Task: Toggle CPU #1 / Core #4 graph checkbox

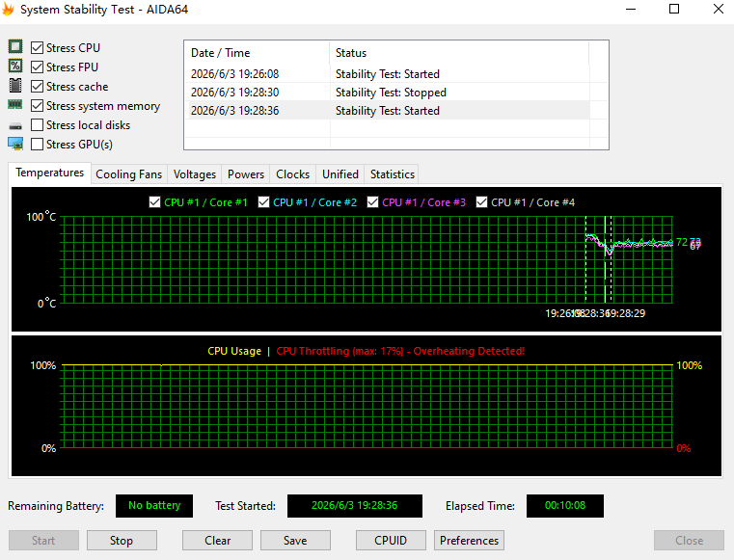Action: click(481, 202)
